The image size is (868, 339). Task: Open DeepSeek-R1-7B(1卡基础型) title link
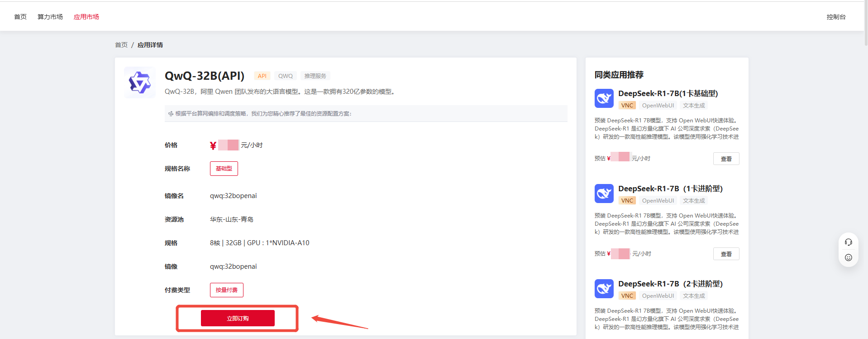point(668,93)
